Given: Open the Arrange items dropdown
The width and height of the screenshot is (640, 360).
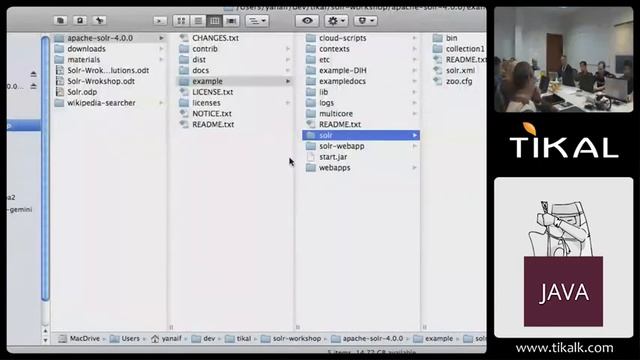Looking at the screenshot, I should tap(257, 20).
